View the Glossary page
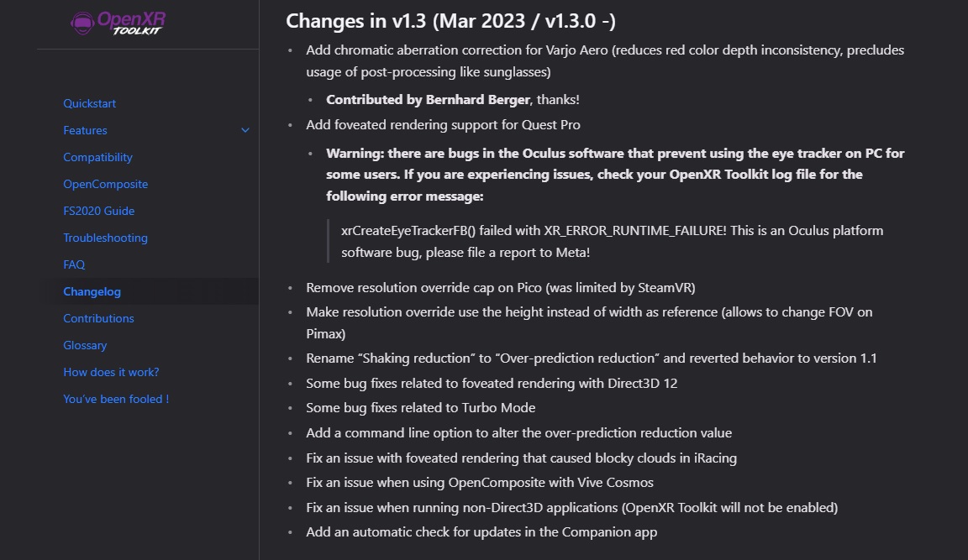Image resolution: width=968 pixels, height=560 pixels. (85, 345)
